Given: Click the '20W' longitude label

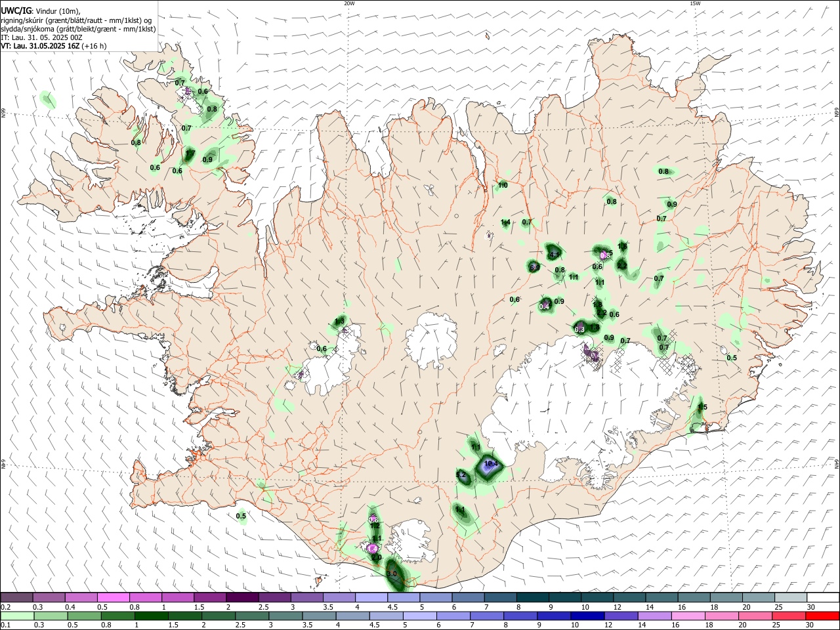Looking at the screenshot, I should coord(349,3).
